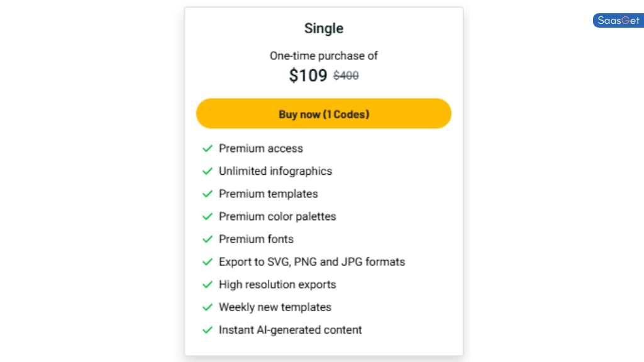Image resolution: width=644 pixels, height=362 pixels.
Task: Click the crossed-out $400 original price
Action: coord(345,75)
